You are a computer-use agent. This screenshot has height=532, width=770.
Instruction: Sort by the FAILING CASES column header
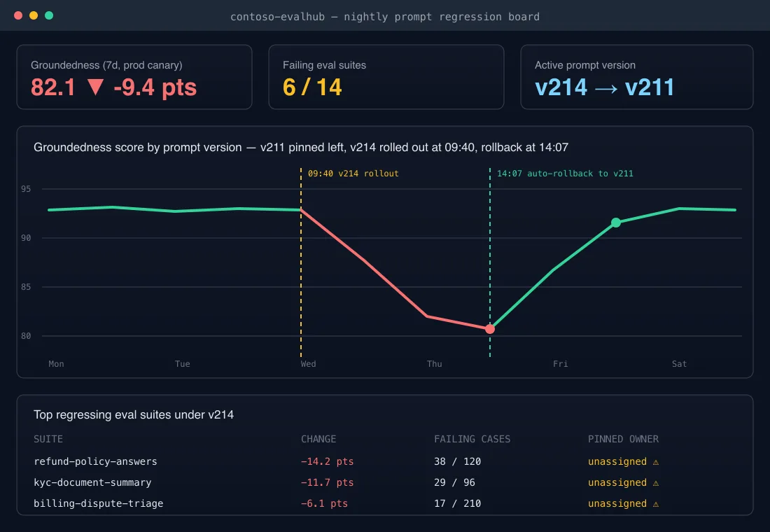[x=472, y=439]
